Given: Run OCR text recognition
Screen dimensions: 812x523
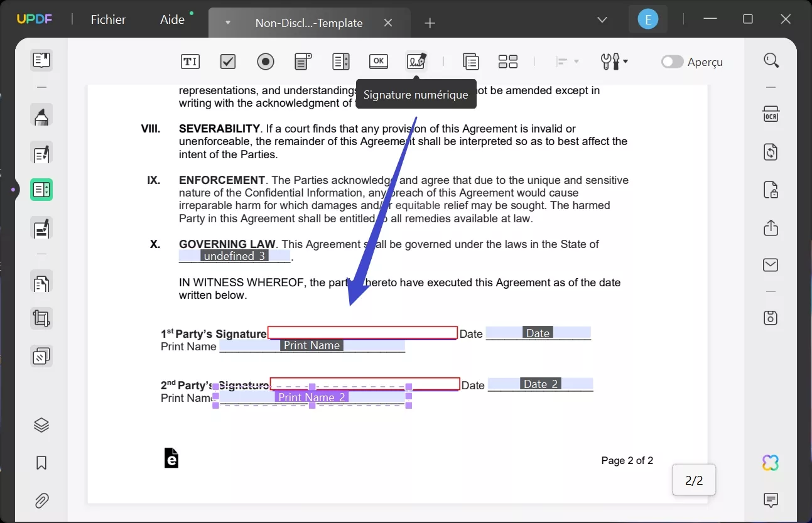Looking at the screenshot, I should [x=771, y=115].
